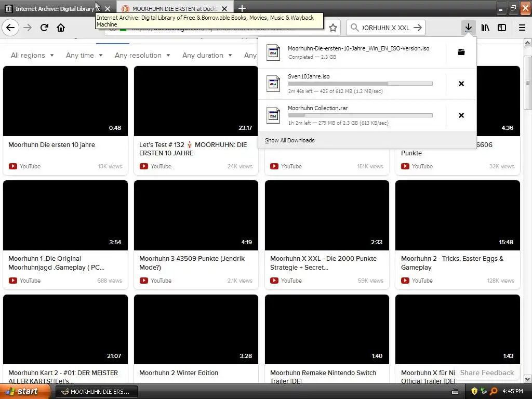Open the hamburger application menu

pos(522,28)
